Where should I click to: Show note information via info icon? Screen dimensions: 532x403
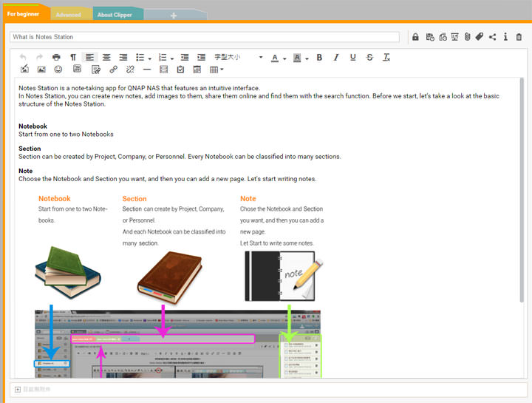click(x=505, y=37)
